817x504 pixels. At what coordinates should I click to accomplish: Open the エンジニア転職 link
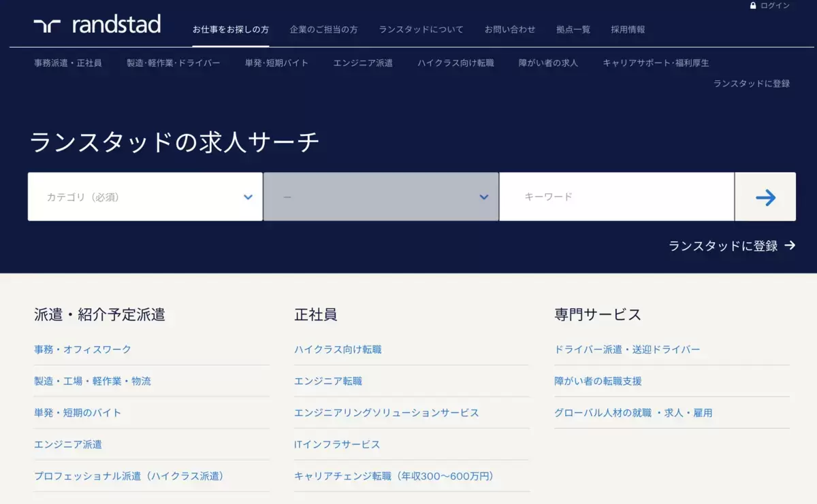click(x=328, y=382)
